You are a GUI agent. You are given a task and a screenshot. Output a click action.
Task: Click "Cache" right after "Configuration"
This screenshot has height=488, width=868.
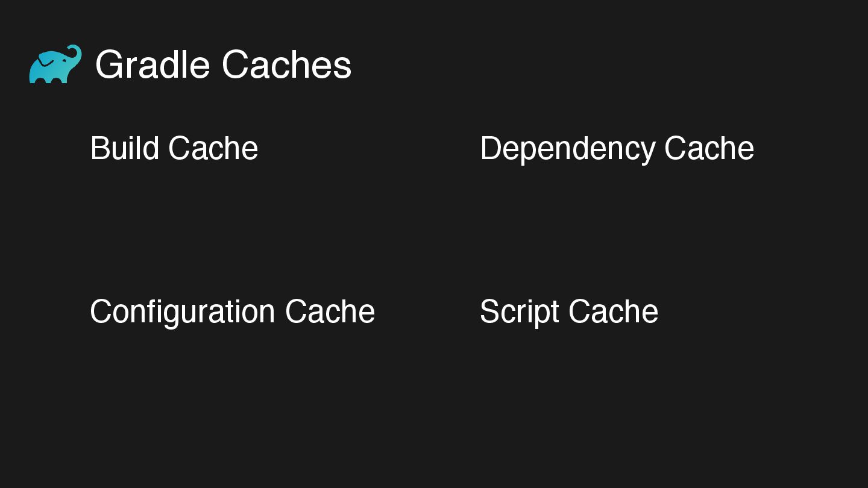(330, 311)
